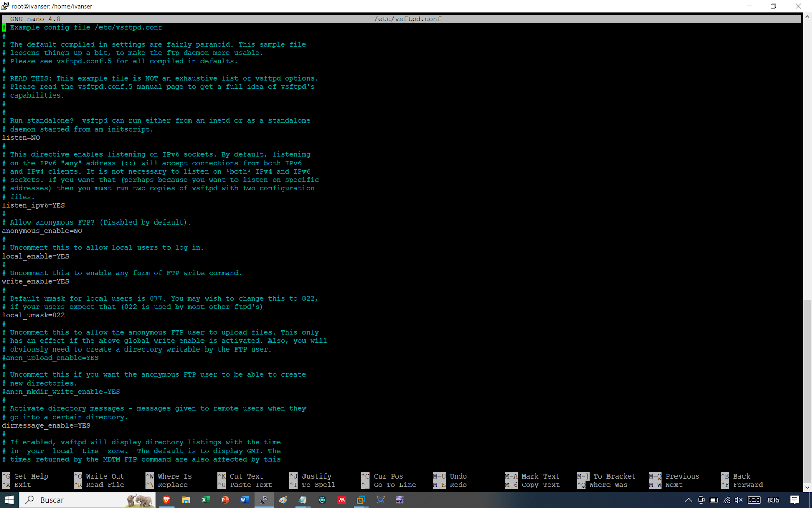Click the 'M-A Mark Text' shortcut
Viewport: 812px width, 508px height.
(x=532, y=477)
